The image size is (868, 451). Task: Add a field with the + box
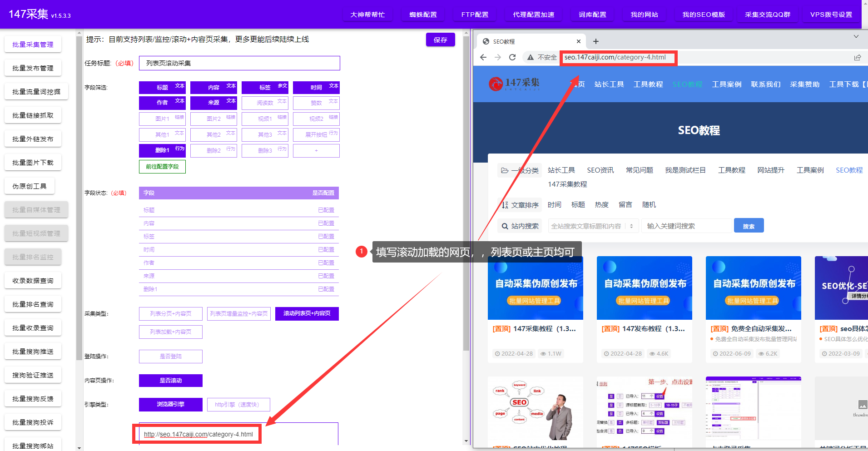point(316,150)
